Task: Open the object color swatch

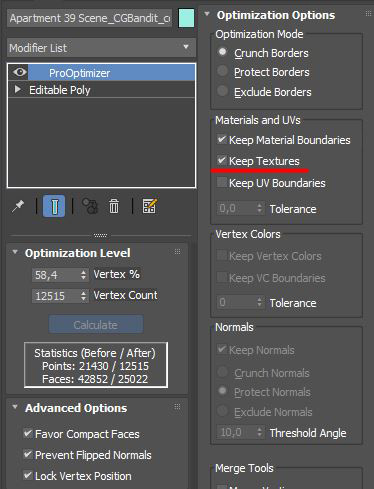Action: click(x=186, y=18)
